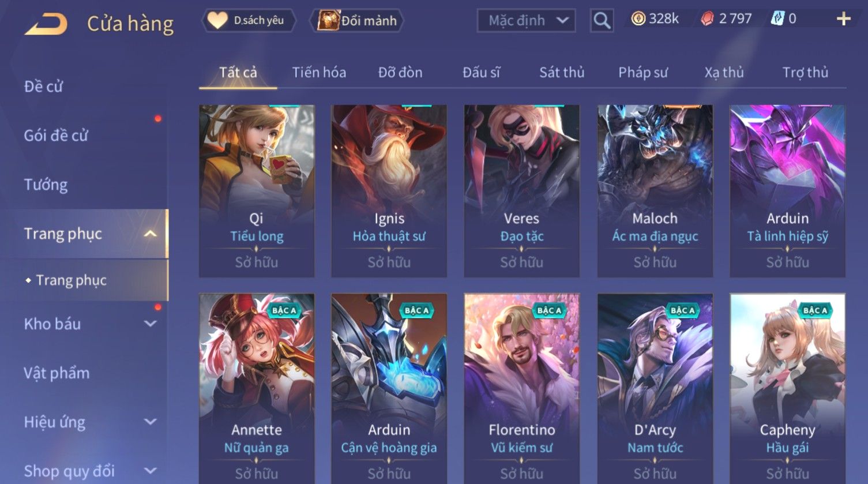Open Đổi mảnh chest exchange
This screenshot has width=868, height=484.
pos(358,21)
